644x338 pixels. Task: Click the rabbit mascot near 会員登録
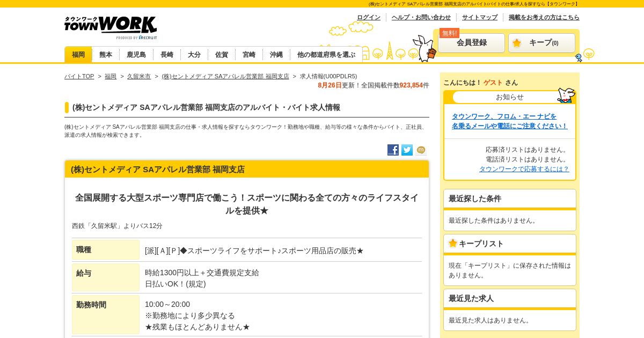coord(425,48)
